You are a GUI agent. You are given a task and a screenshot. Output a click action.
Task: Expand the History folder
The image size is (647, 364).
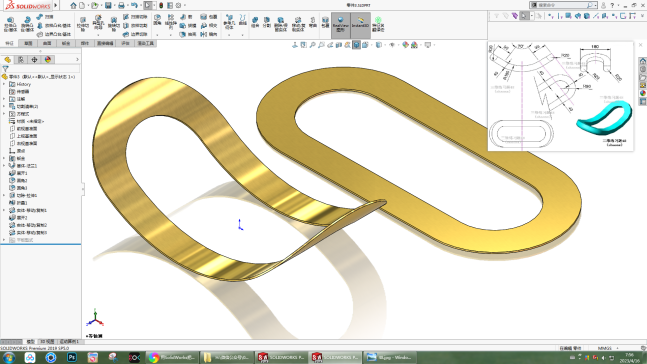(x=5, y=84)
